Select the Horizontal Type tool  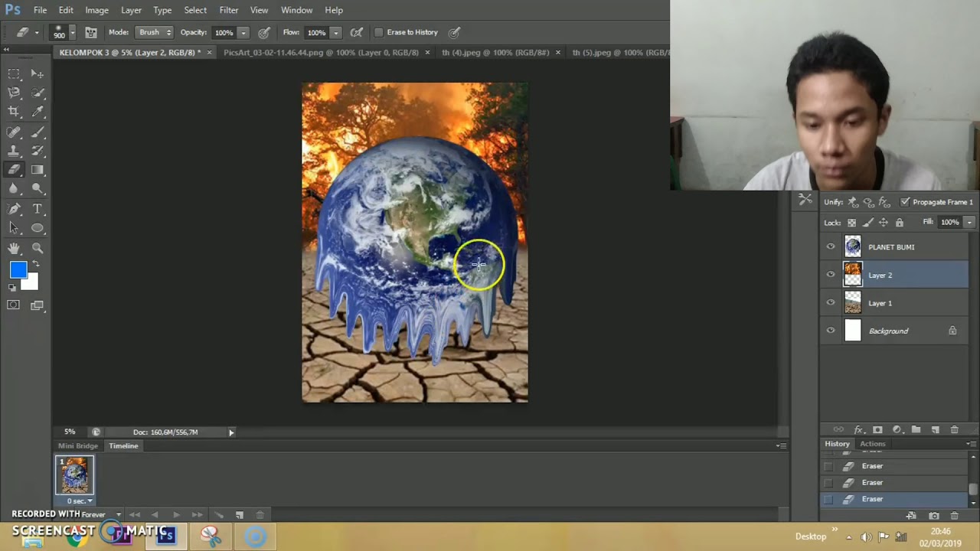click(37, 209)
